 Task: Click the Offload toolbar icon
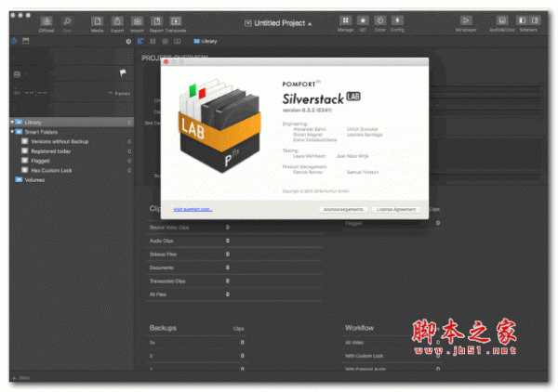coord(46,21)
